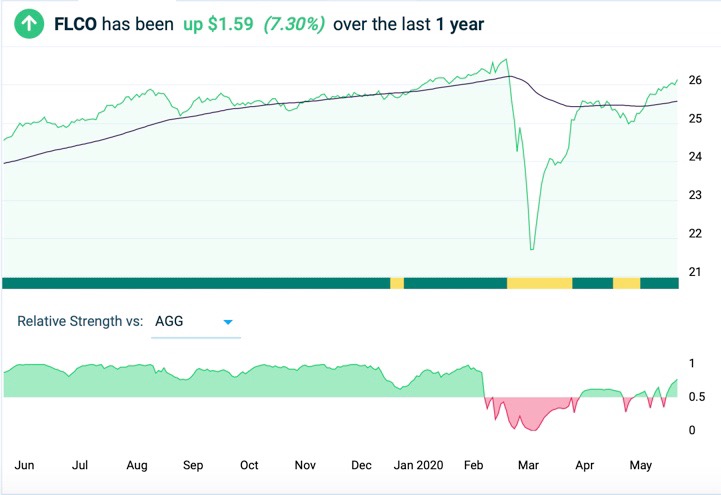721x495 pixels.
Task: Click the yellow trend bar segment under May
Action: pyautogui.click(x=626, y=284)
